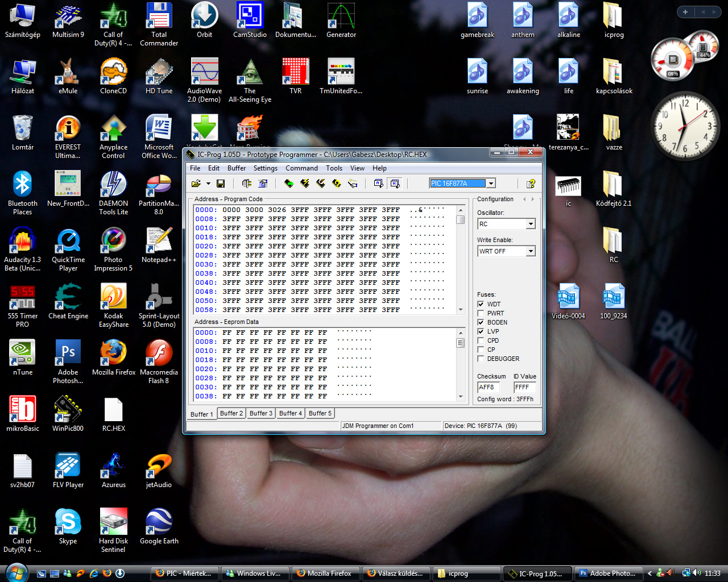Click the sidebar clock gadget
The width and height of the screenshot is (728, 582).
pyautogui.click(x=685, y=126)
